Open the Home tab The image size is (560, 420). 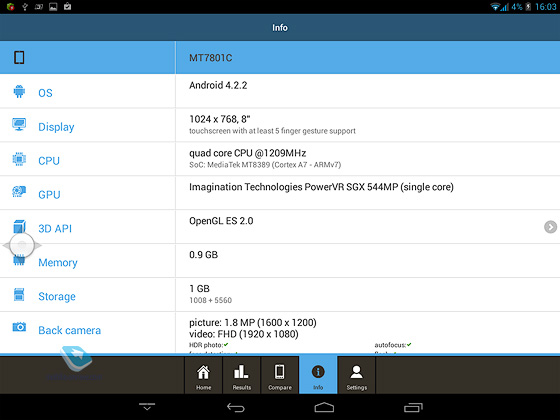click(x=203, y=375)
